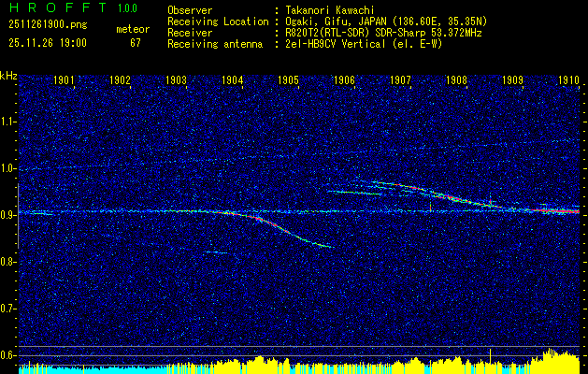Click time marker 1901
Viewport: 588px width, 374px height.
click(x=64, y=79)
